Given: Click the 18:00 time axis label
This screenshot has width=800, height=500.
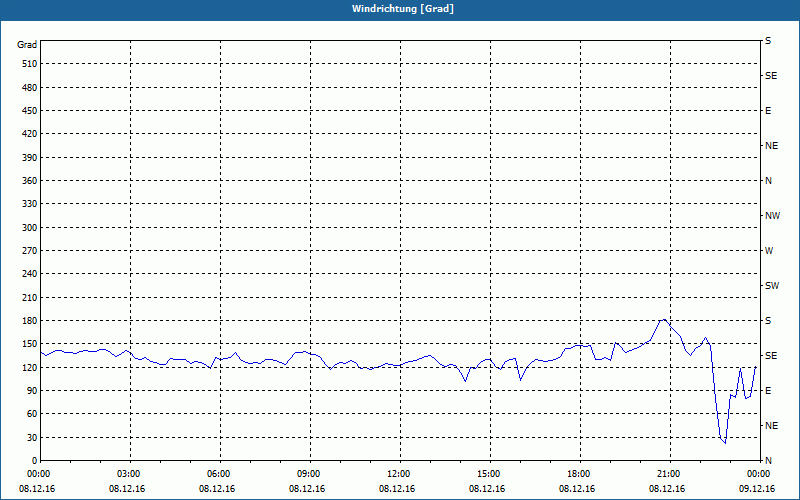Looking at the screenshot, I should (578, 474).
